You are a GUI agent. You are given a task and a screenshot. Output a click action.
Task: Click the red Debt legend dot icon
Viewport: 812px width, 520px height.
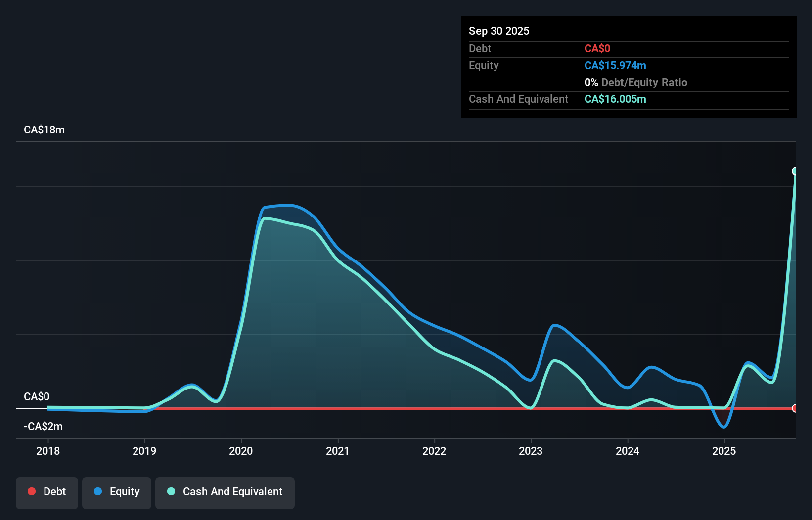point(31,491)
